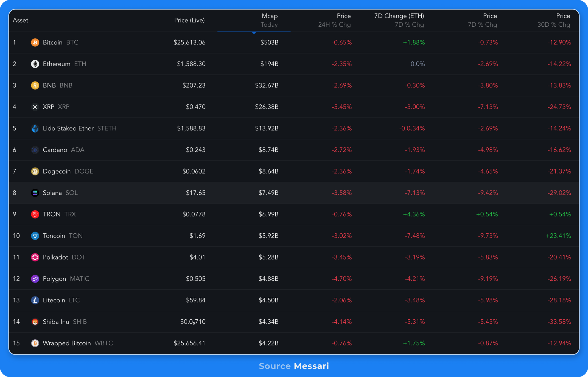Click Ethereum's 7D ETH change 0.0%

click(x=418, y=64)
